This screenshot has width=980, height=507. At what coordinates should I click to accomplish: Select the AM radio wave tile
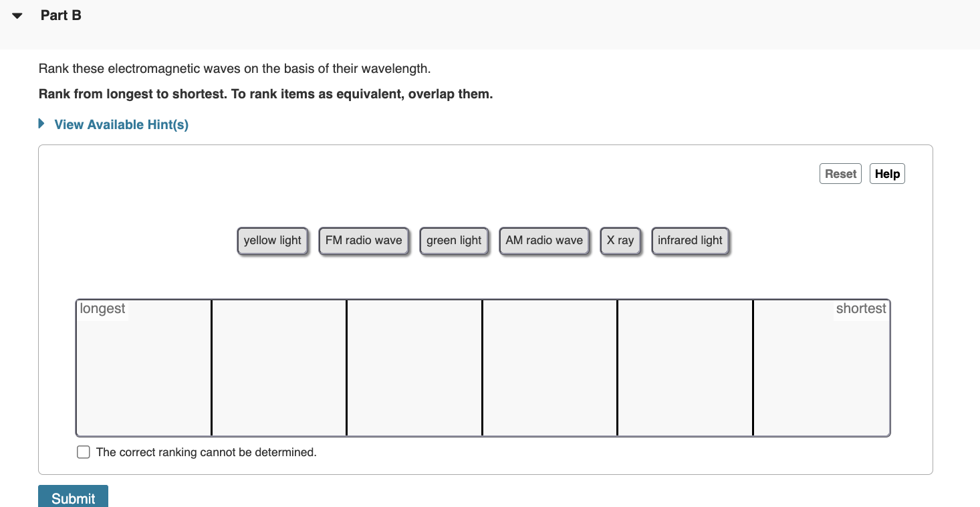pos(544,240)
